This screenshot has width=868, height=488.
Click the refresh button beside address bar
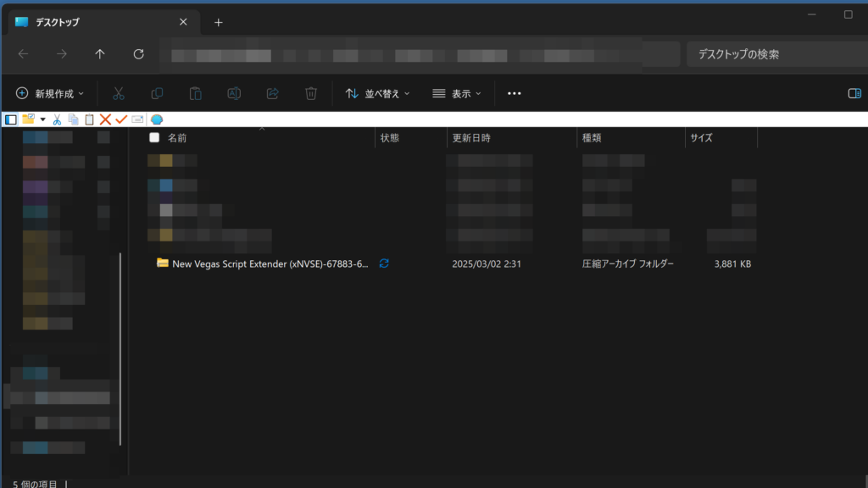coord(139,54)
